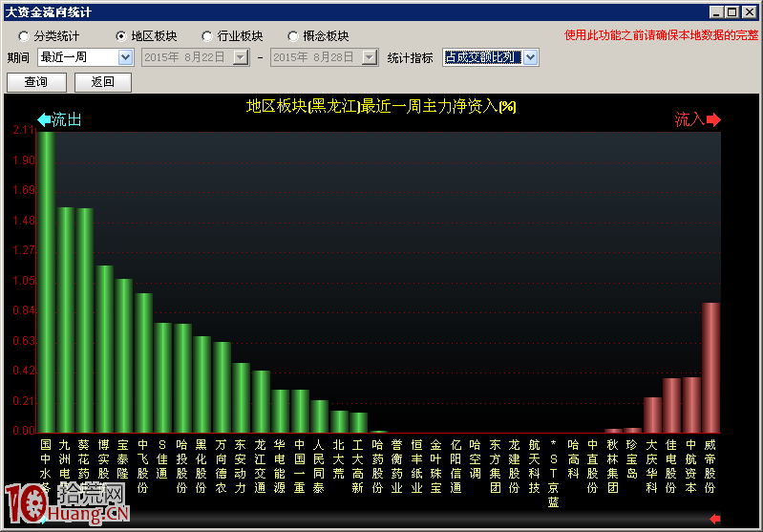Click the 2.11 y-axis value

point(24,130)
